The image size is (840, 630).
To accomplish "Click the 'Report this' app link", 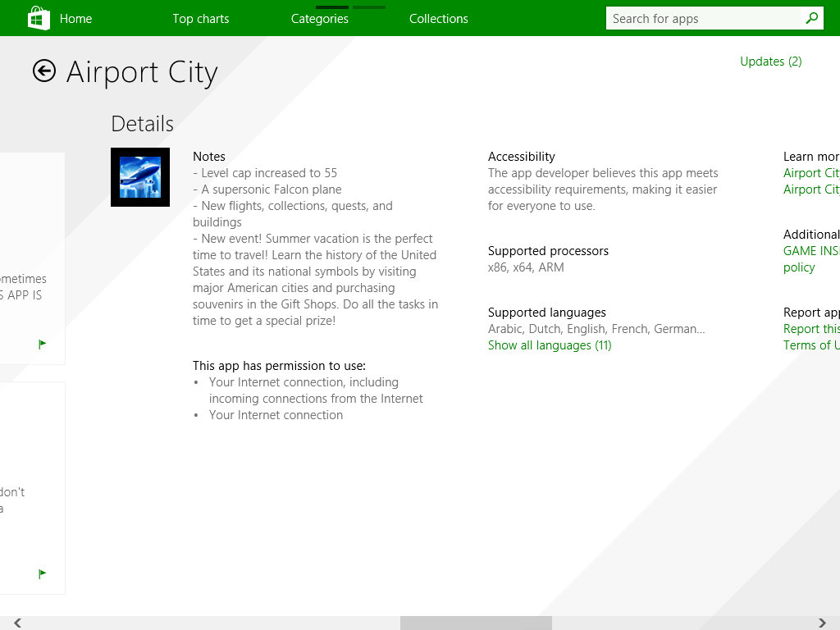I will click(x=811, y=329).
